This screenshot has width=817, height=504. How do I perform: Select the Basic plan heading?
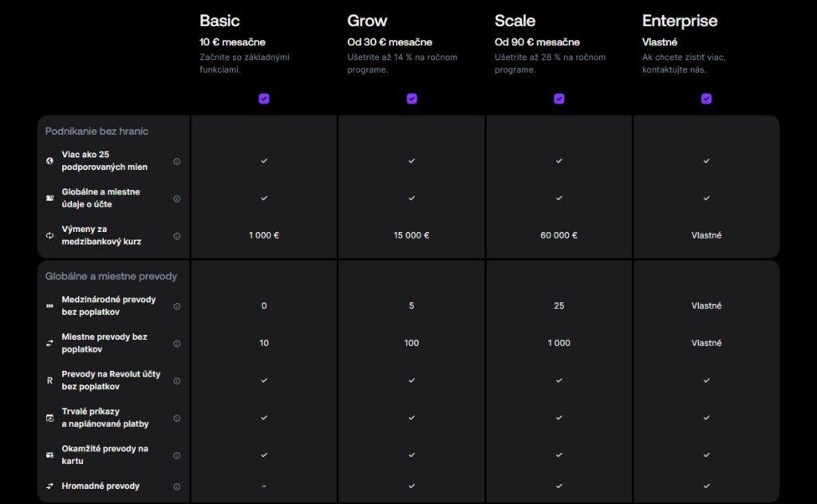(219, 21)
